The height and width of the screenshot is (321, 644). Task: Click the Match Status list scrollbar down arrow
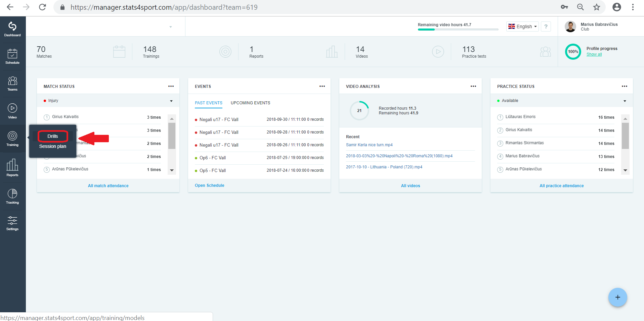coord(172,170)
